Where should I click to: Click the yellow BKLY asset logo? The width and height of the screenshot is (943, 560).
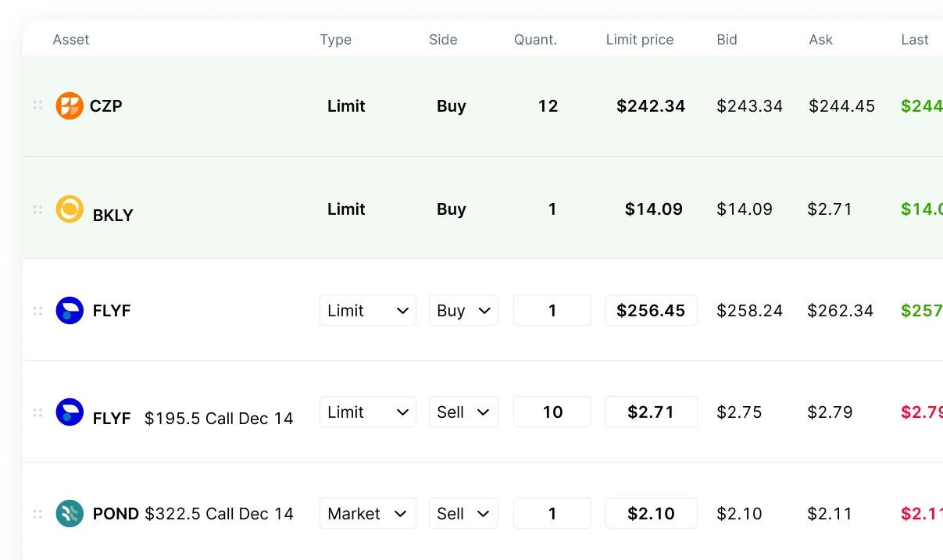tap(70, 209)
